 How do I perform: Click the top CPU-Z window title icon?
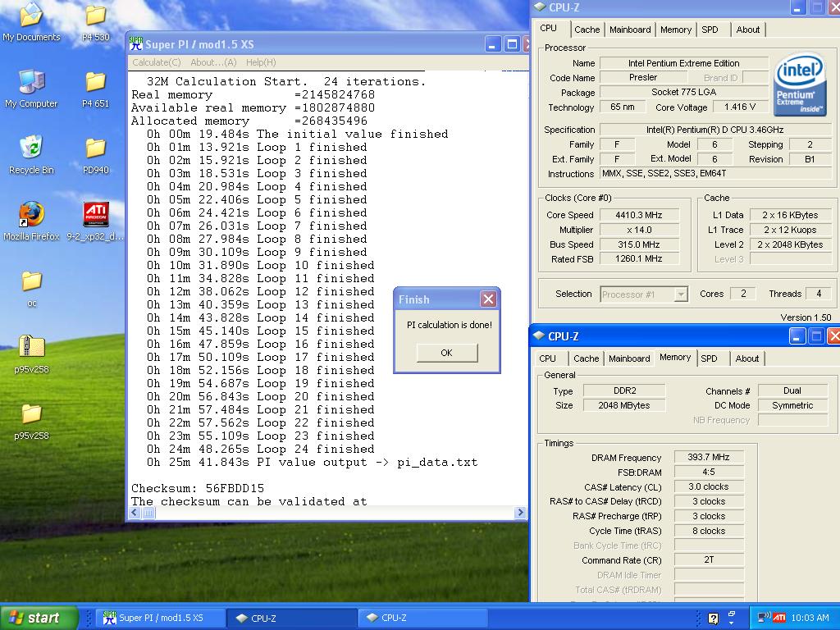(x=540, y=7)
